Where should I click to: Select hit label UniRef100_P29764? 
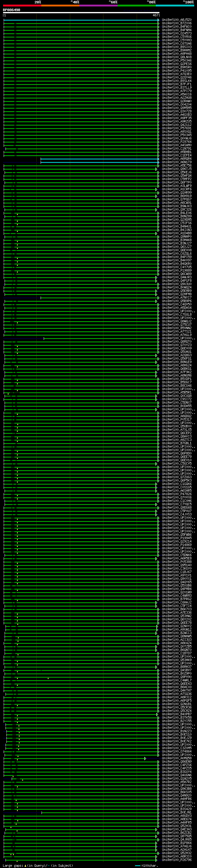177,142
